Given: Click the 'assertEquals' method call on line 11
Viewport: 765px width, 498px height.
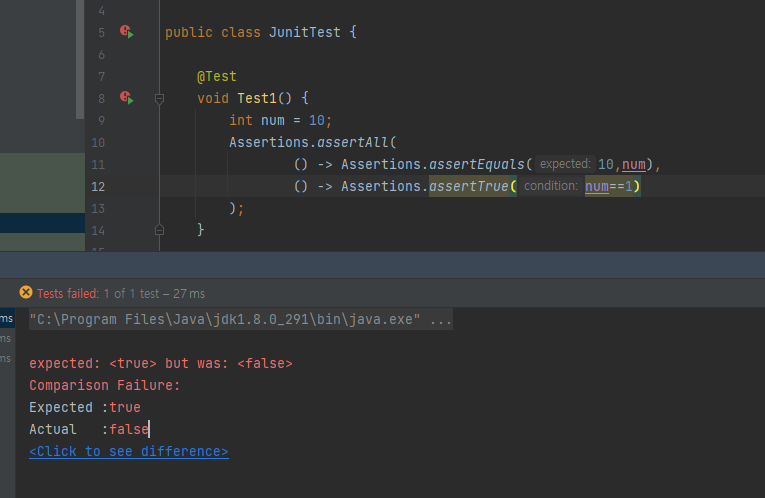Looking at the screenshot, I should (476, 164).
